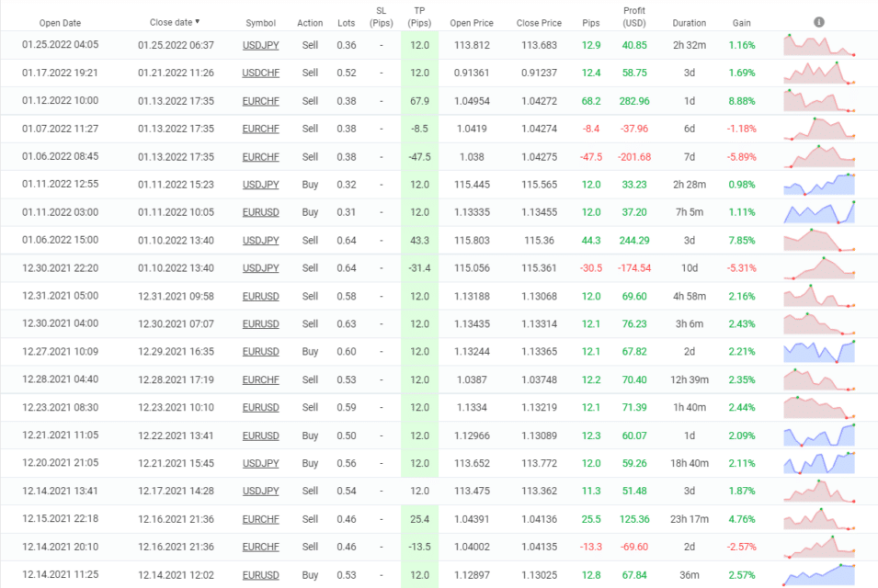Open EURUSD link for trade opened 12.23.2021 08:30
The image size is (878, 588).
pyautogui.click(x=260, y=408)
